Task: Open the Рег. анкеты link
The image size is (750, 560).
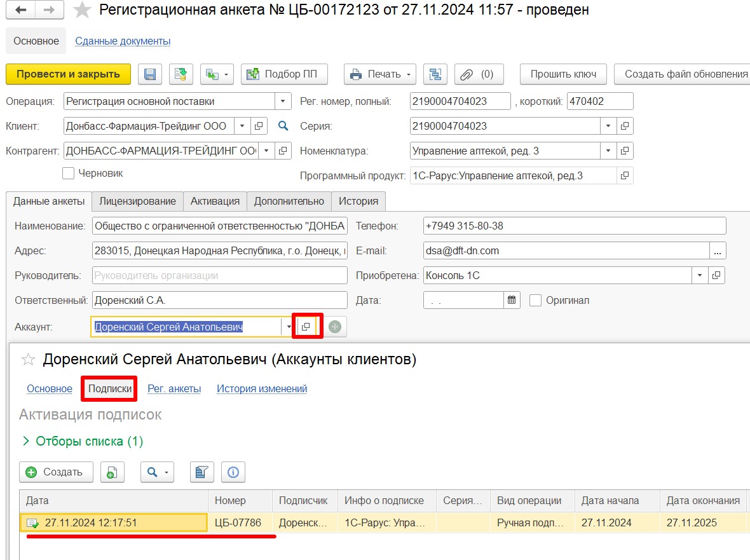Action: point(174,389)
